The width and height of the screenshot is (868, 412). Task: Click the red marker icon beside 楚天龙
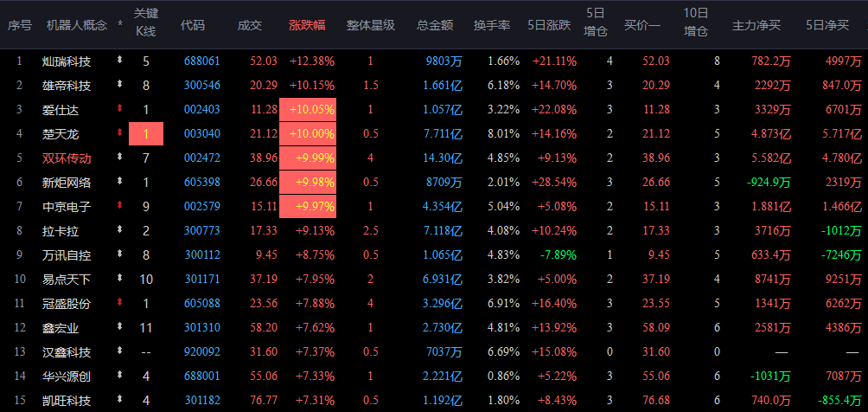[x=119, y=133]
